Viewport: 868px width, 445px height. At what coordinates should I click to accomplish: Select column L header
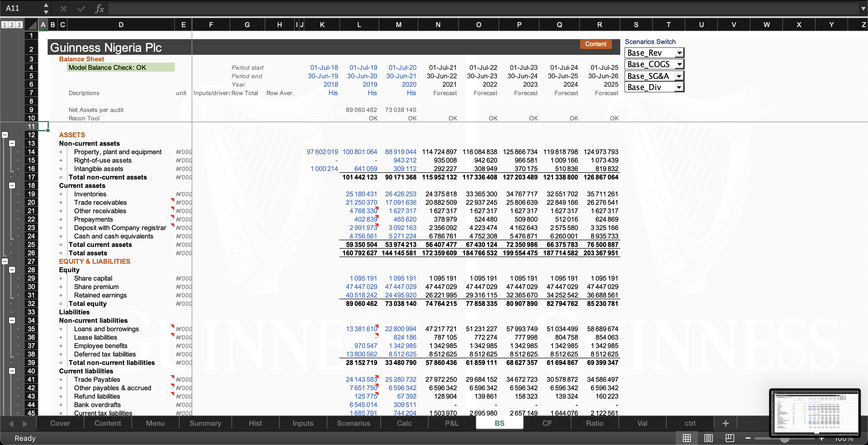[359, 25]
